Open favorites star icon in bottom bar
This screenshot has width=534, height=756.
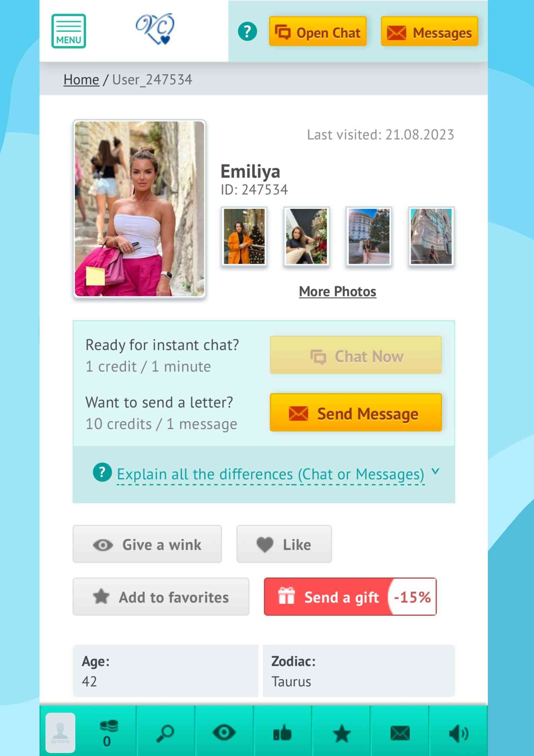tap(342, 734)
